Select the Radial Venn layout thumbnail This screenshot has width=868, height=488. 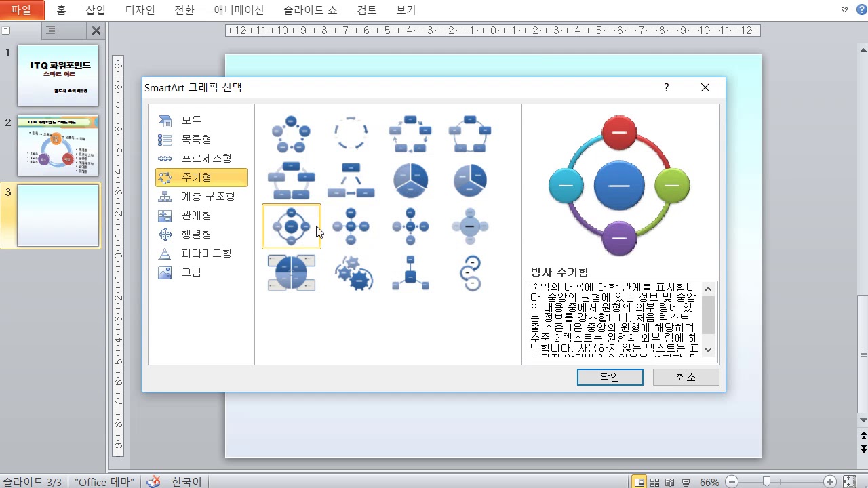470,226
